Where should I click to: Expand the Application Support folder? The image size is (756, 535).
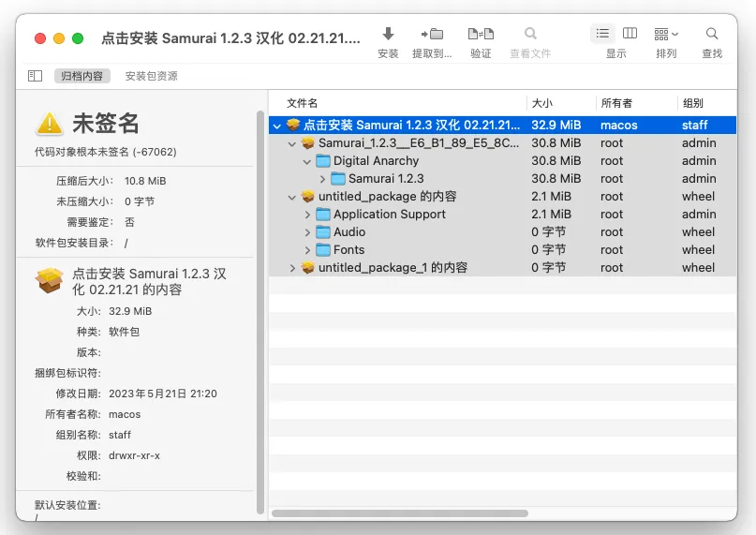(307, 215)
